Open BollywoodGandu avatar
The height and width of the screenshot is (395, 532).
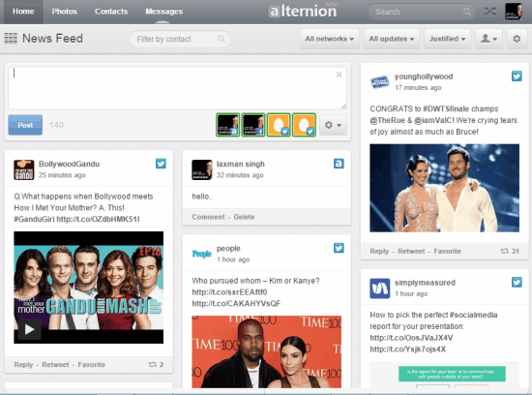coord(24,169)
